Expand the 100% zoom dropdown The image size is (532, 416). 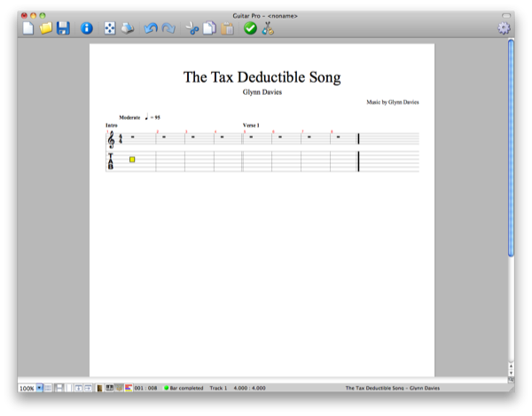40,389
